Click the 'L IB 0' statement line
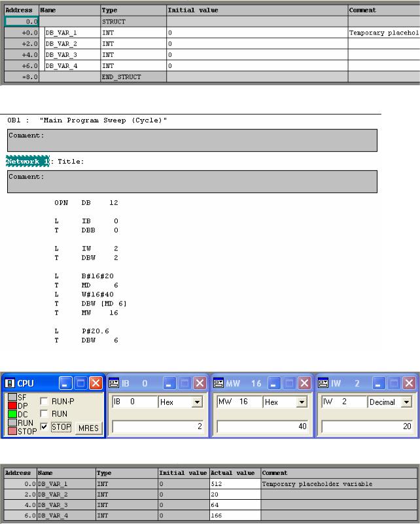 86,221
